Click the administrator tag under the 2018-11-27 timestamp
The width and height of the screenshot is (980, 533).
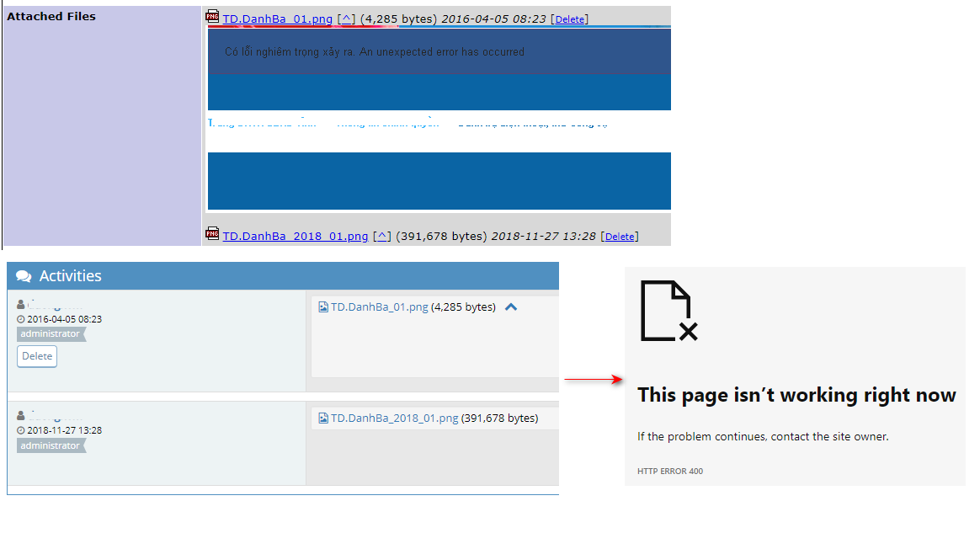click(x=51, y=445)
